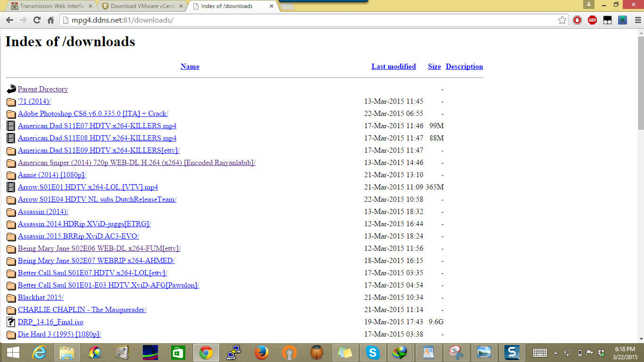Open the taskbar clock showing 6:18 PM

625,353
